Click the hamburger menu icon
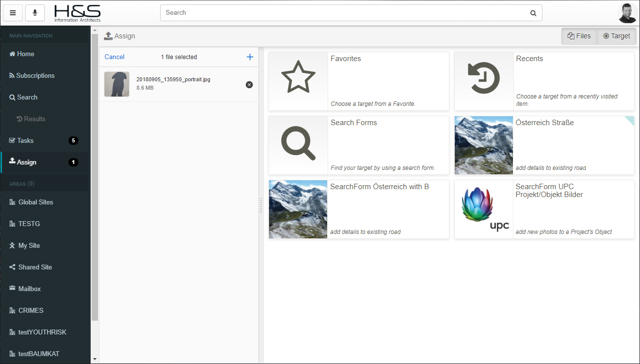This screenshot has width=640, height=364. pyautogui.click(x=13, y=13)
